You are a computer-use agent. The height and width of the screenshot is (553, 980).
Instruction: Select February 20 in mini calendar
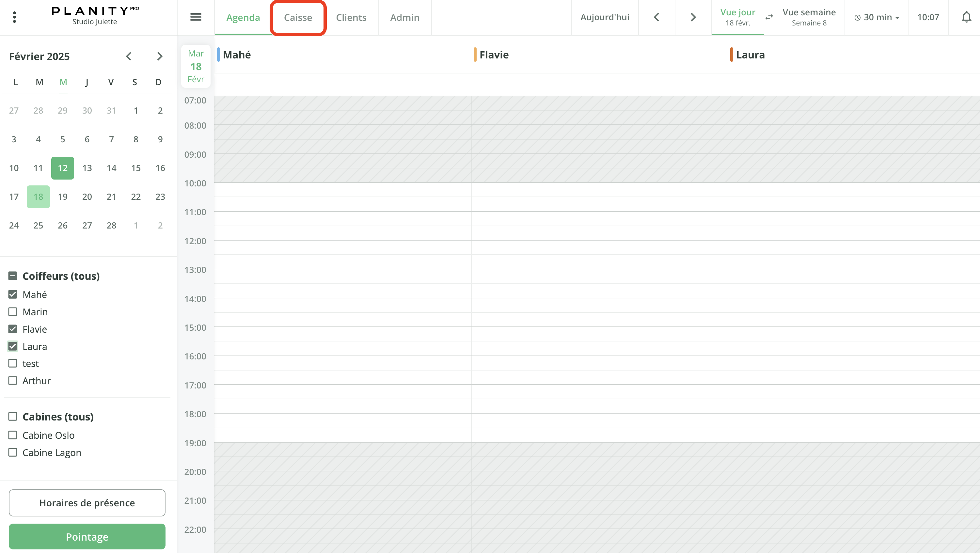point(87,197)
